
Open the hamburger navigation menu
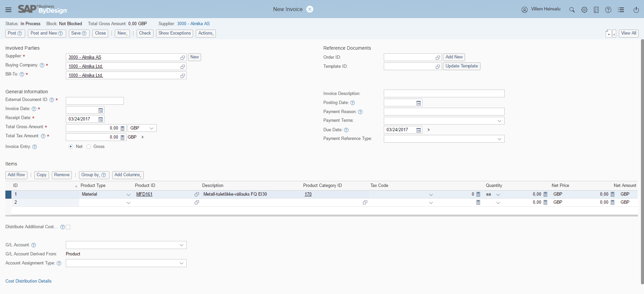(x=8, y=10)
